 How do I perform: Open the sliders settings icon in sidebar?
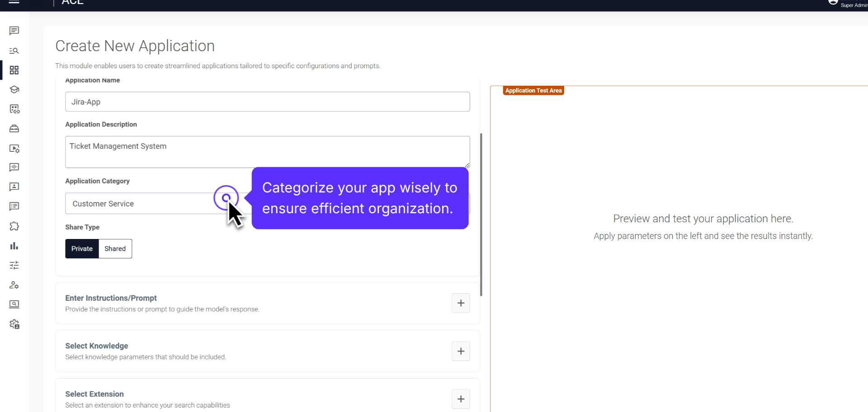(x=14, y=265)
